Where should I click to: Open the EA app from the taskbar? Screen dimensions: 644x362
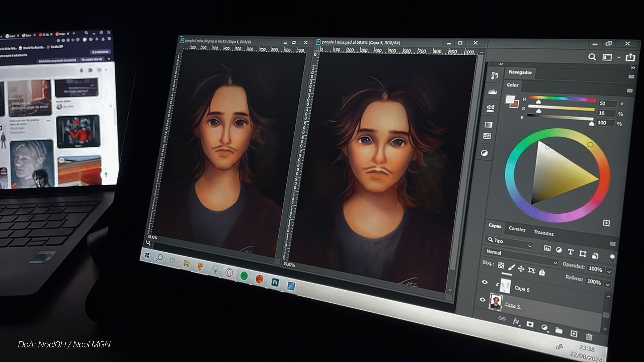point(259,279)
